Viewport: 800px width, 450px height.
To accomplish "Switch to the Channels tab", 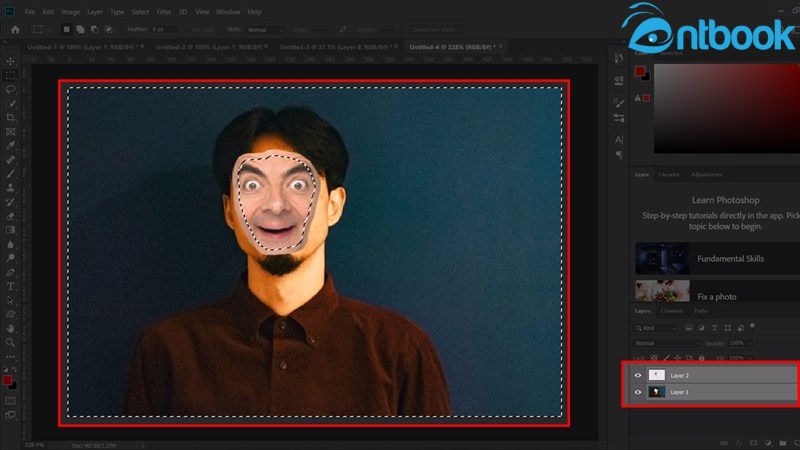I will coord(671,311).
